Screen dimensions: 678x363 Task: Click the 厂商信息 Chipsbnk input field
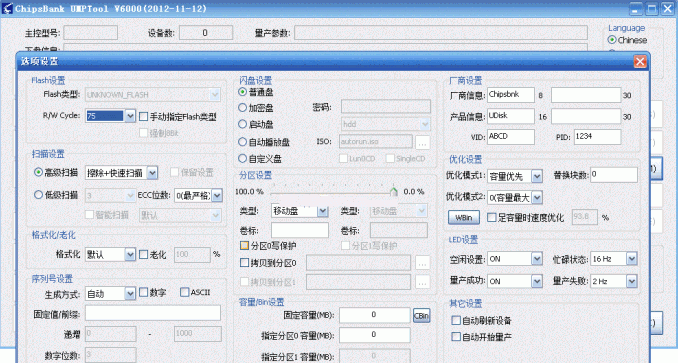tap(511, 95)
